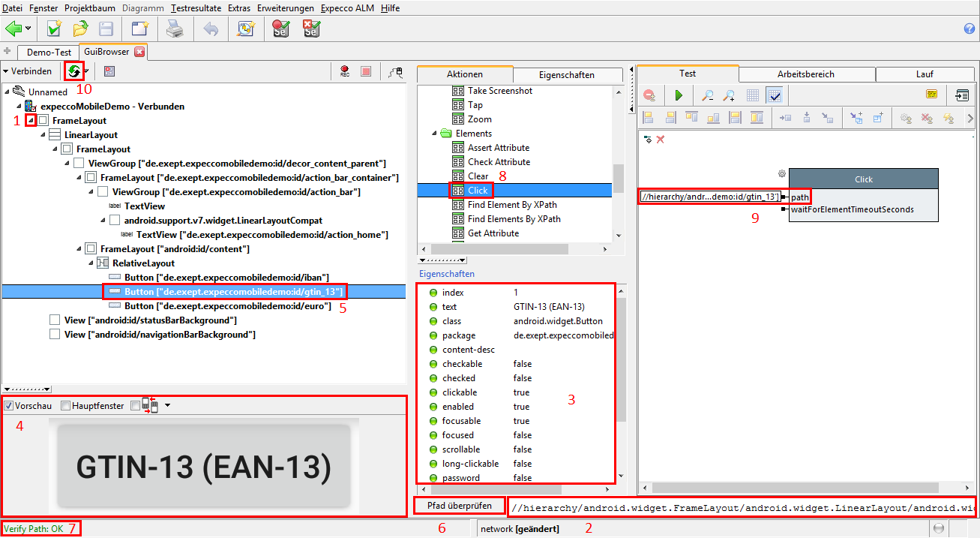Click the zoom out magnifier icon

tap(707, 95)
